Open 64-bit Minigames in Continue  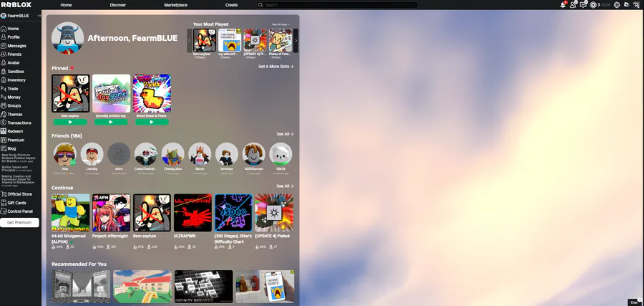[71, 213]
